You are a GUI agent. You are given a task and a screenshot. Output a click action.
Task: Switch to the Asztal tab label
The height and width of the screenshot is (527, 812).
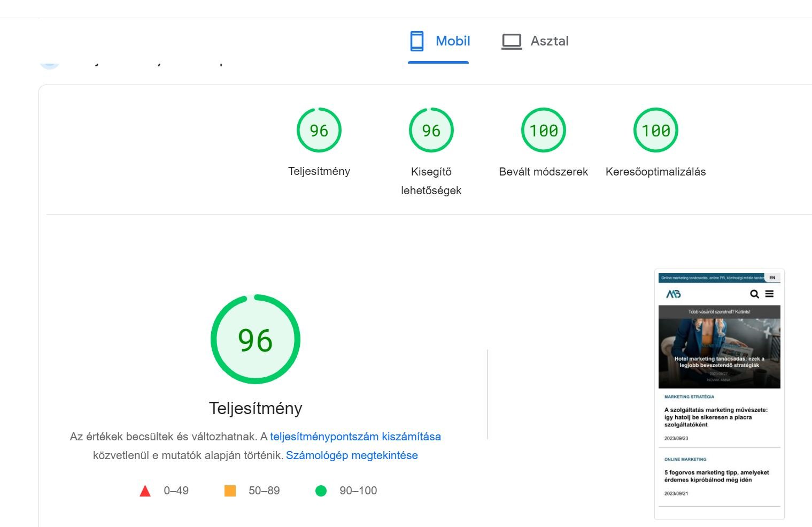coord(549,41)
